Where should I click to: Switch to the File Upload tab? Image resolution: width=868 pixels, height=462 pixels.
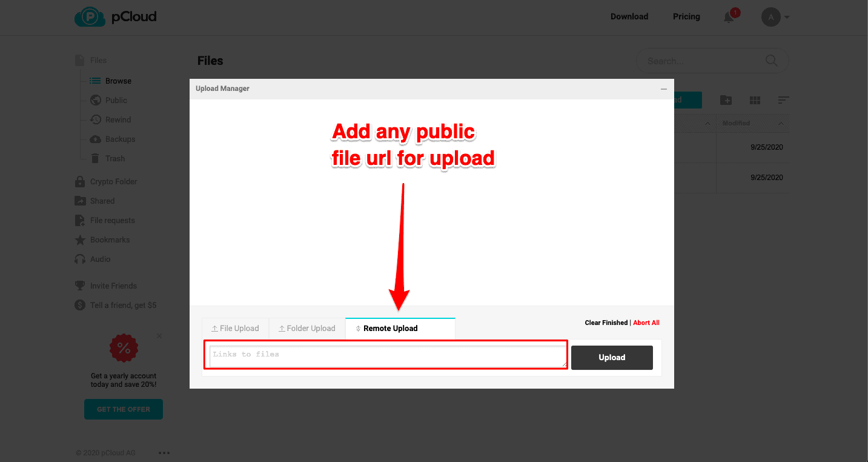click(x=235, y=328)
